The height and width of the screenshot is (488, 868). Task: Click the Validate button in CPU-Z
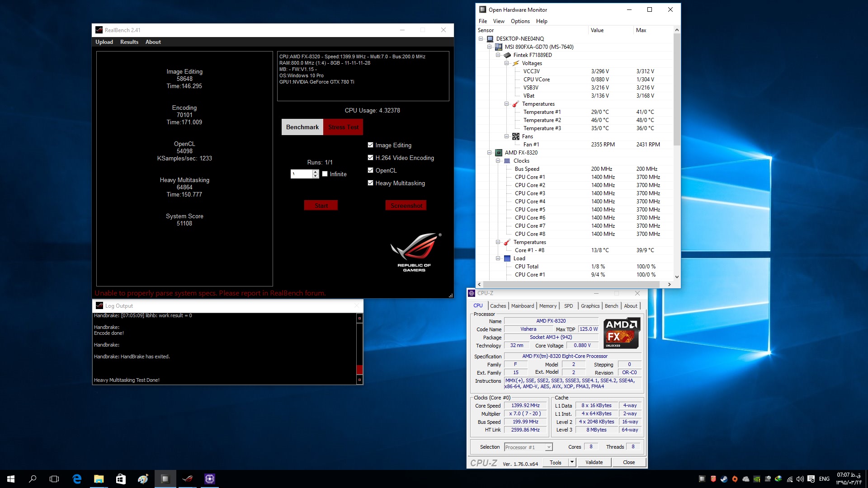tap(594, 462)
